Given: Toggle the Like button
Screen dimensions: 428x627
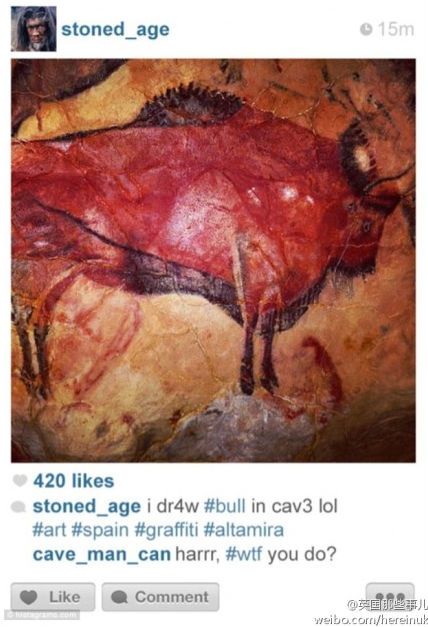Looking at the screenshot, I should coord(53,597).
